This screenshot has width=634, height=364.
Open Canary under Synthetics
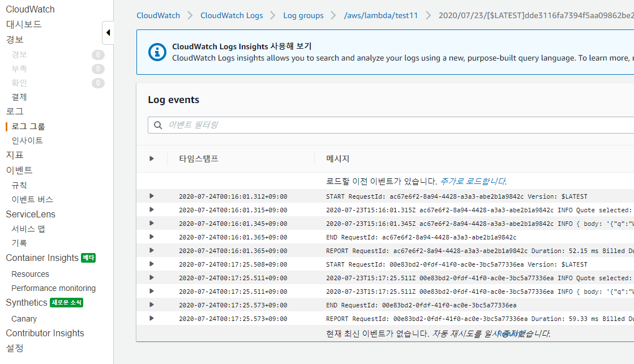24,318
